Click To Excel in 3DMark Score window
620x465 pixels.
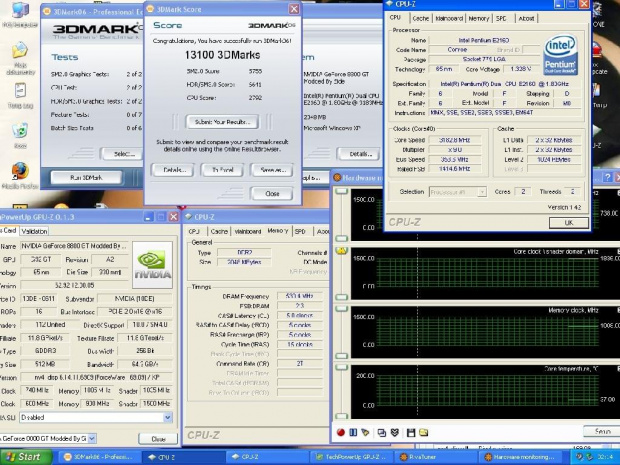(223, 170)
